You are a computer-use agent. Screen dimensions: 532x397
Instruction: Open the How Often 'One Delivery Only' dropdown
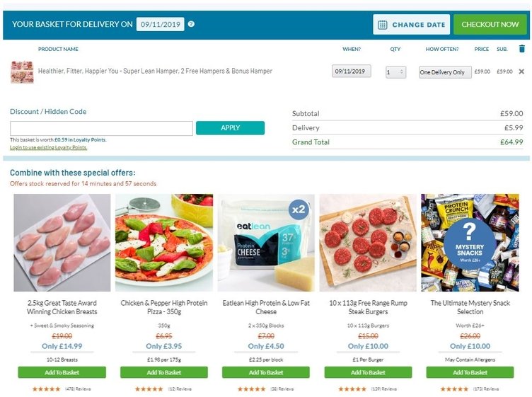(445, 72)
